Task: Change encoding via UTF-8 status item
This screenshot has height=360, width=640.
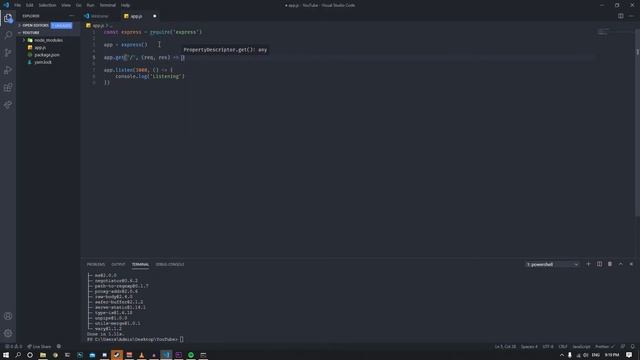Action: [548, 347]
